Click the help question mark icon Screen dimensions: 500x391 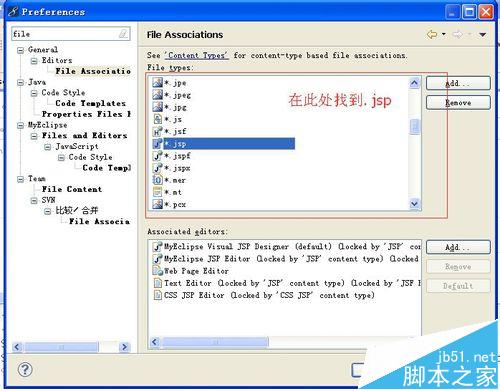[x=25, y=369]
